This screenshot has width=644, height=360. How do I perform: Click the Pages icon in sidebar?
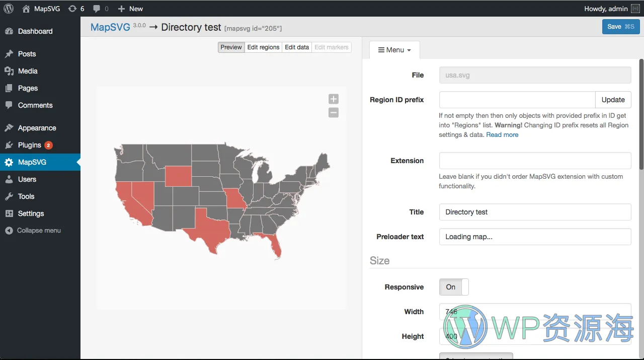[9, 88]
